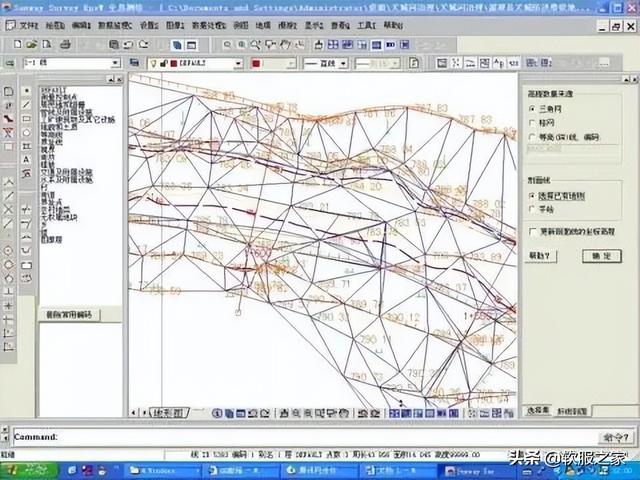The height and width of the screenshot is (480, 640).
Task: Click the circle center snap icon
Action: (8, 250)
